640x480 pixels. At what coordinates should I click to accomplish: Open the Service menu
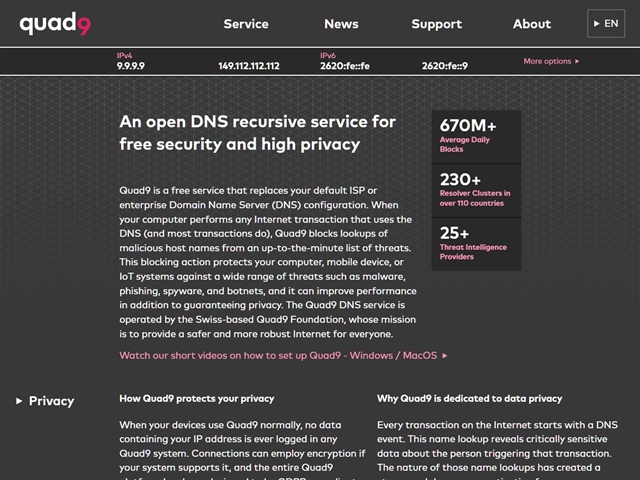pyautogui.click(x=246, y=24)
